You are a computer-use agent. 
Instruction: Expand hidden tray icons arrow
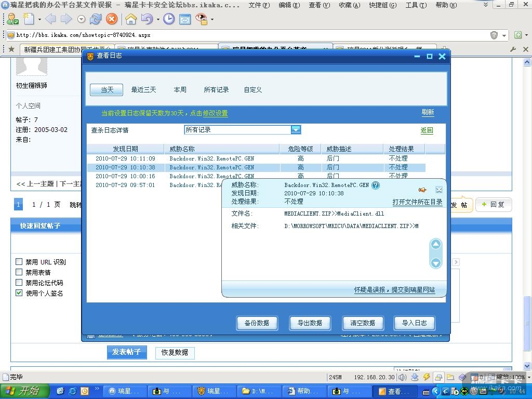coord(436,392)
